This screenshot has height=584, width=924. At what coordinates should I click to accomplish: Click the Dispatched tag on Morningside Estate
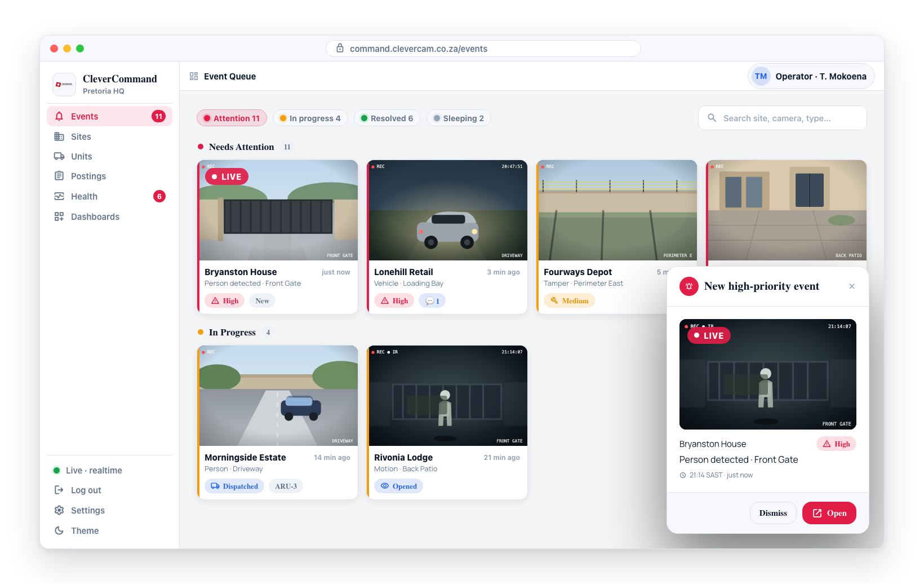point(234,486)
